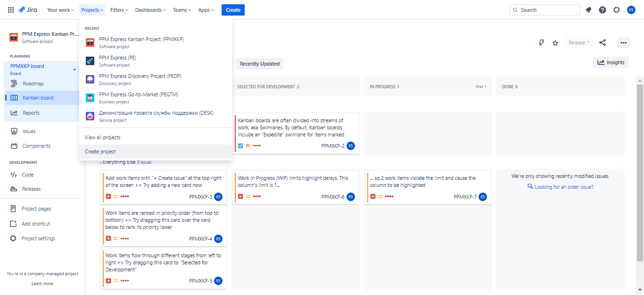The height and width of the screenshot is (295, 644).
Task: Click the Recently Updated quick filter
Action: (260, 64)
